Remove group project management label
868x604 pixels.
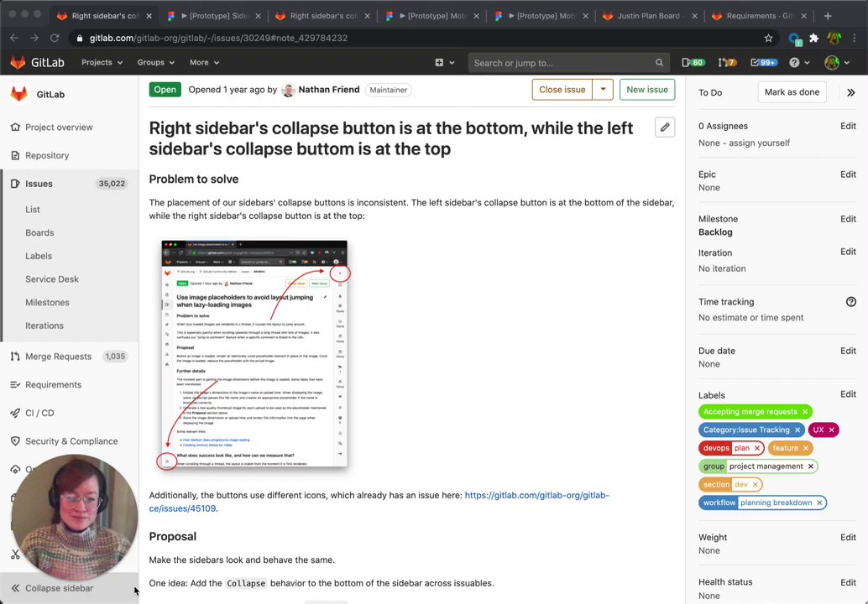pos(810,466)
